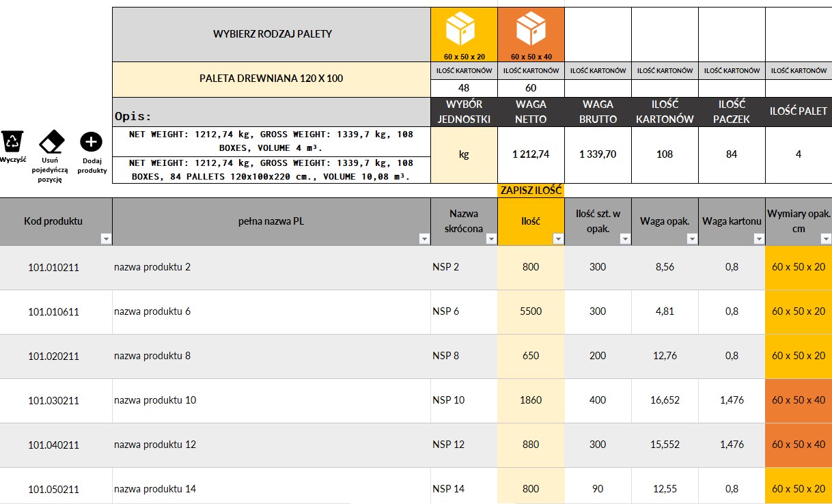
Task: Open the pełna nazwa PL filter dropdown
Action: [x=424, y=238]
